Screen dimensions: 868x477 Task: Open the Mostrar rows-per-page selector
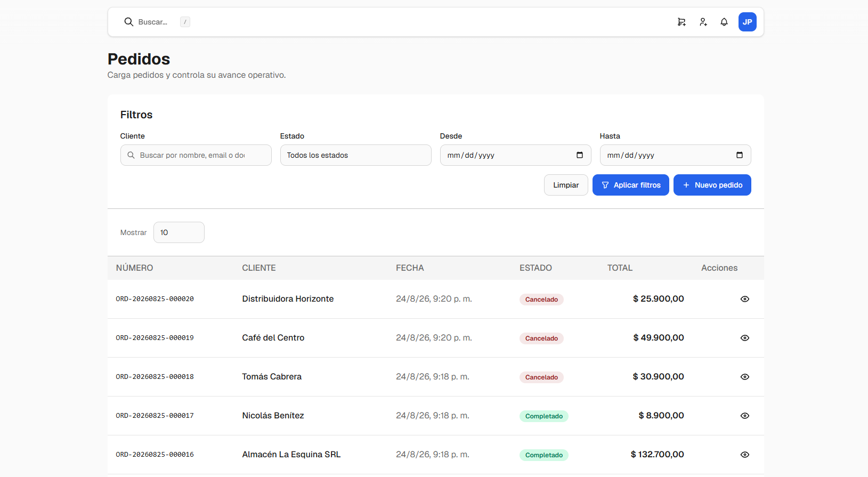[179, 232]
